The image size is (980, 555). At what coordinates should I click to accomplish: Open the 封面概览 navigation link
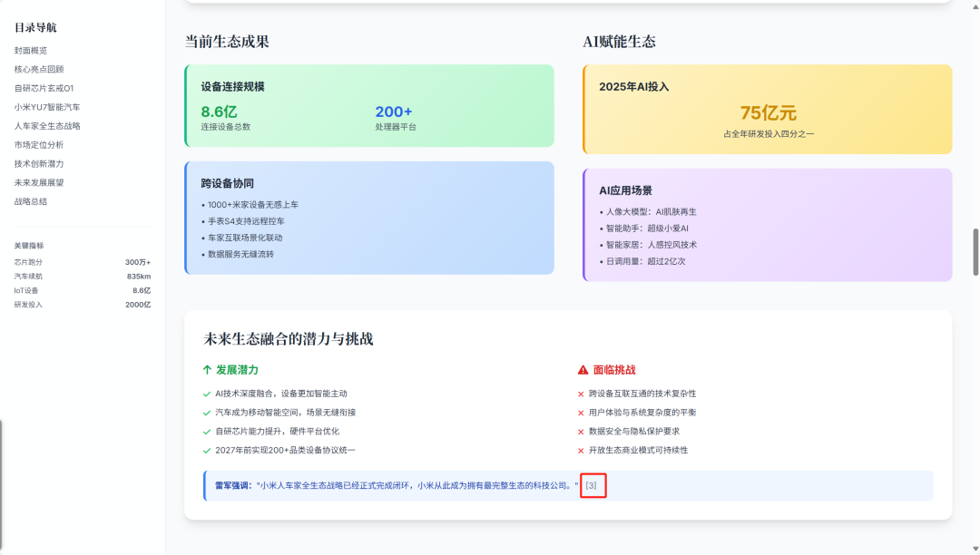[x=31, y=51]
